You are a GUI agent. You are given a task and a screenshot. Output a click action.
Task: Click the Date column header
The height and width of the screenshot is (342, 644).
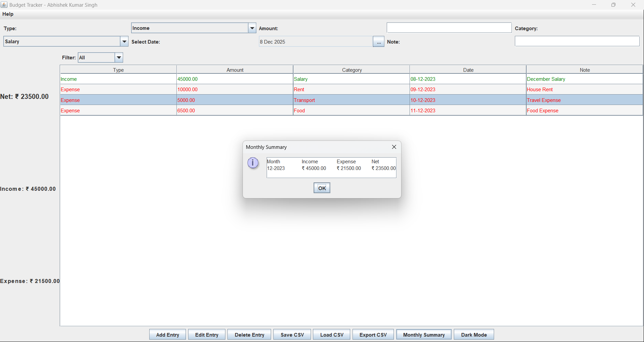(x=468, y=70)
